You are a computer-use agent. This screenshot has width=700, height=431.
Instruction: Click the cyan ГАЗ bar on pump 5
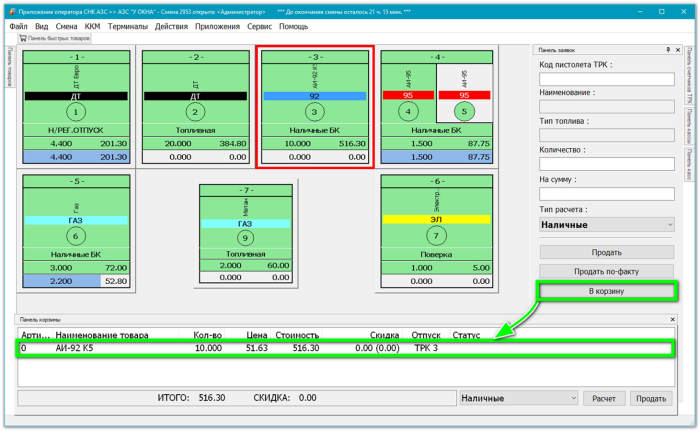[x=76, y=220]
